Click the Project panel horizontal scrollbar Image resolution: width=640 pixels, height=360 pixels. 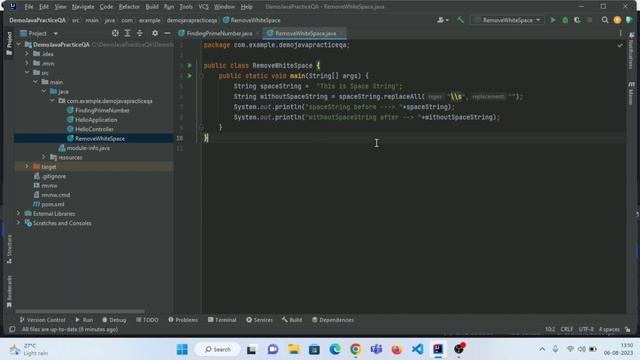click(80, 311)
